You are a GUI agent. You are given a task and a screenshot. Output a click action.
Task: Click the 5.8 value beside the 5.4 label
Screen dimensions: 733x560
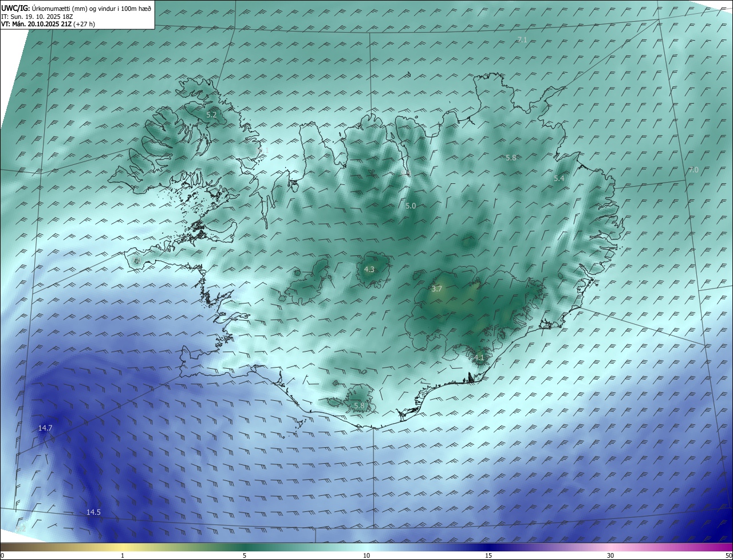[x=511, y=157]
